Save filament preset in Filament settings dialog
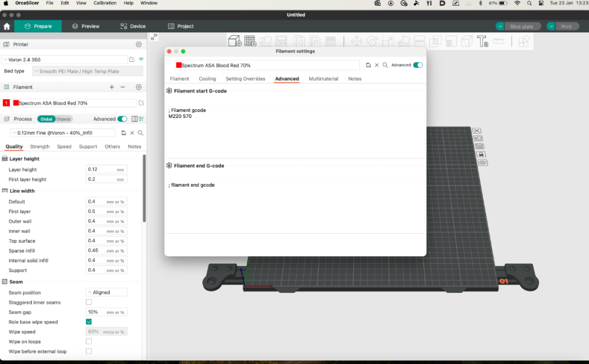Image resolution: width=589 pixels, height=364 pixels. tap(368, 65)
